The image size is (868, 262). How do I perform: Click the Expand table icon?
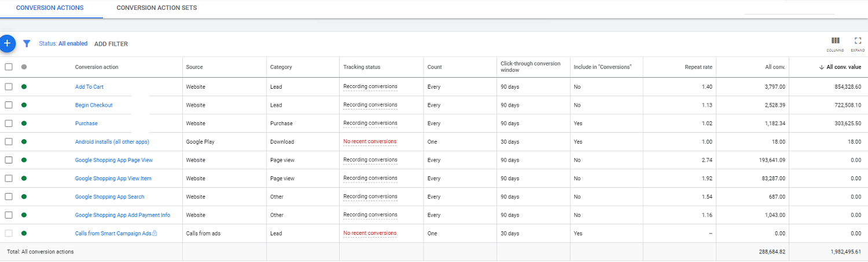[x=858, y=41]
